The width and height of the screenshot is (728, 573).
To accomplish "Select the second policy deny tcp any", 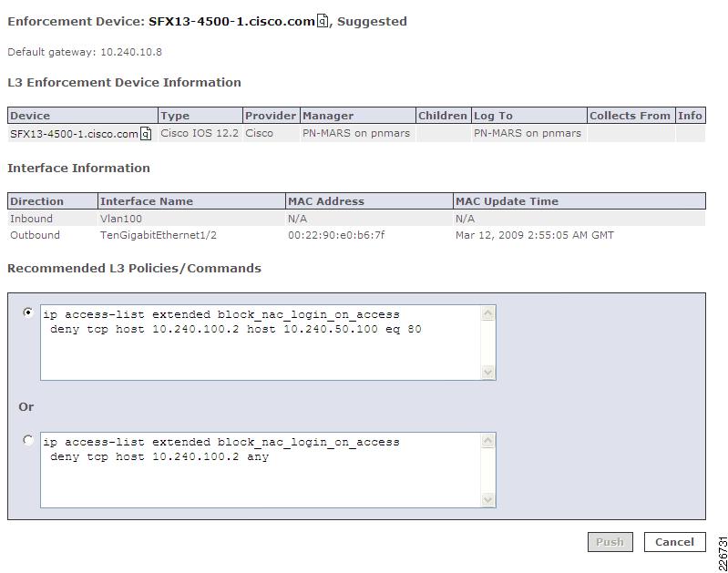I will [x=28, y=440].
